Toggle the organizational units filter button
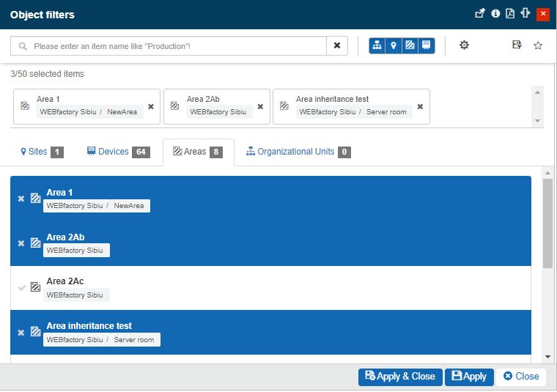Screen dimensions: 557x392 [377, 45]
